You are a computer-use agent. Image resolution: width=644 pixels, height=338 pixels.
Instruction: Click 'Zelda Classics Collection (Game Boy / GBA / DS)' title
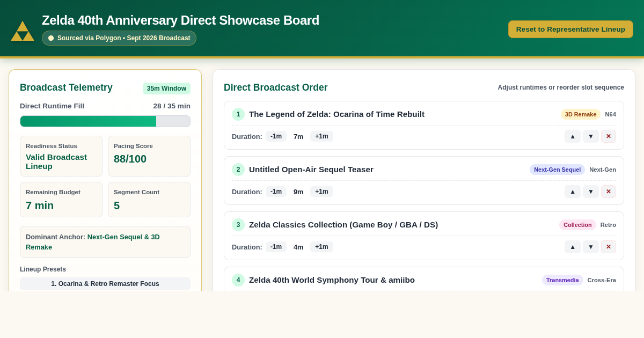pyautogui.click(x=343, y=225)
